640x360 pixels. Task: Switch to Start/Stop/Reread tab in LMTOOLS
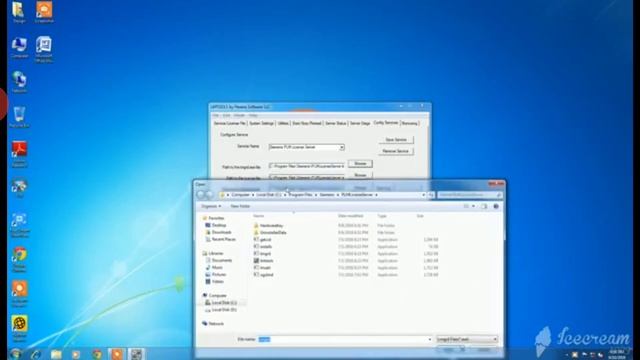click(x=307, y=123)
